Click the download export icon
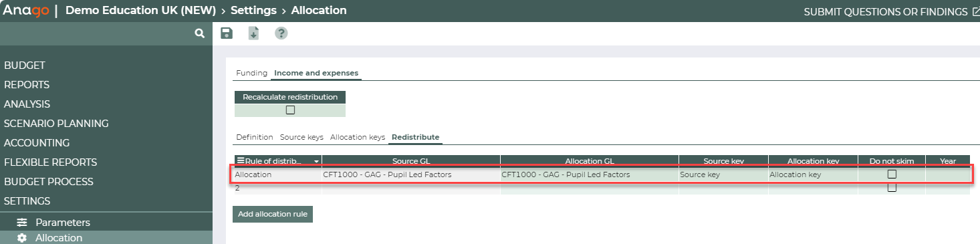The height and width of the screenshot is (244, 980). 253,33
